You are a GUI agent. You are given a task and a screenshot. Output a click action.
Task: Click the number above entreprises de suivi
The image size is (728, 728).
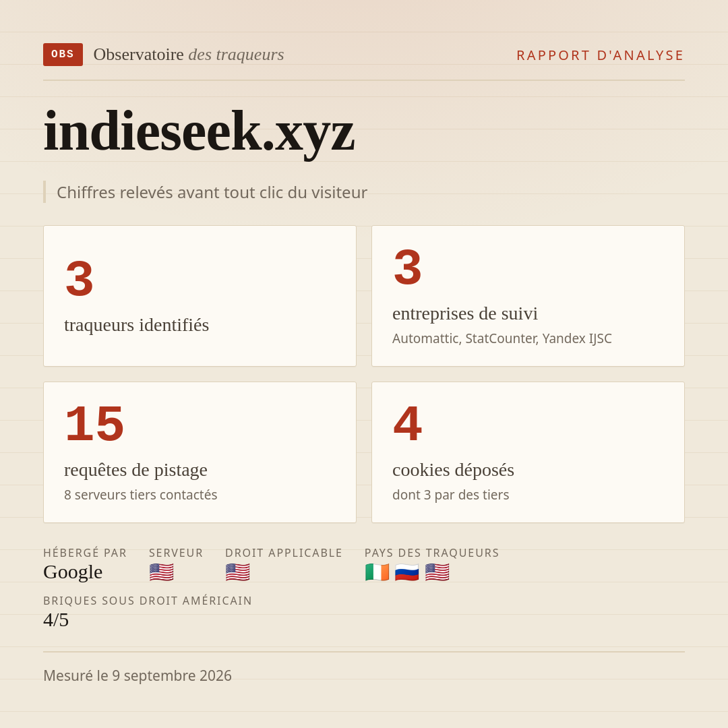tap(408, 268)
